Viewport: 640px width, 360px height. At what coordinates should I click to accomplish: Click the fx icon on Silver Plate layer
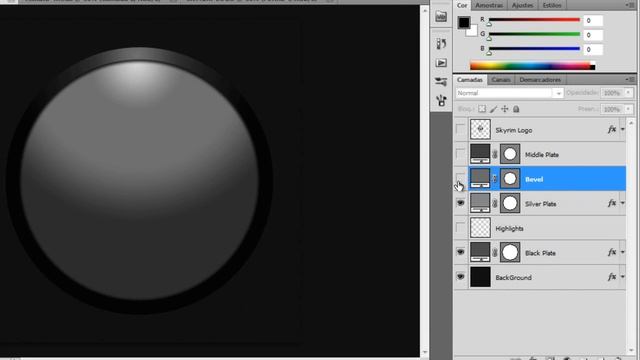pyautogui.click(x=612, y=203)
